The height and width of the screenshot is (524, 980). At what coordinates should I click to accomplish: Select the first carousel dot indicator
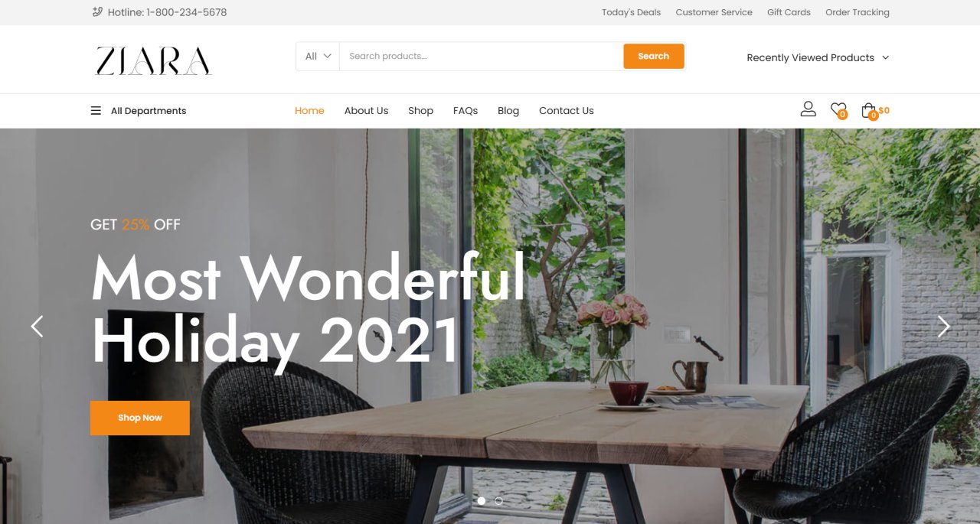482,501
